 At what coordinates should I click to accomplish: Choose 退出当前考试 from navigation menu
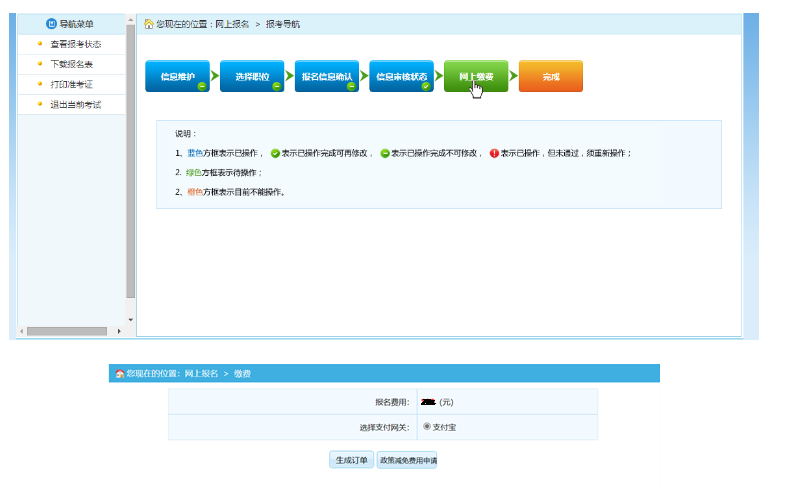pyautogui.click(x=76, y=104)
